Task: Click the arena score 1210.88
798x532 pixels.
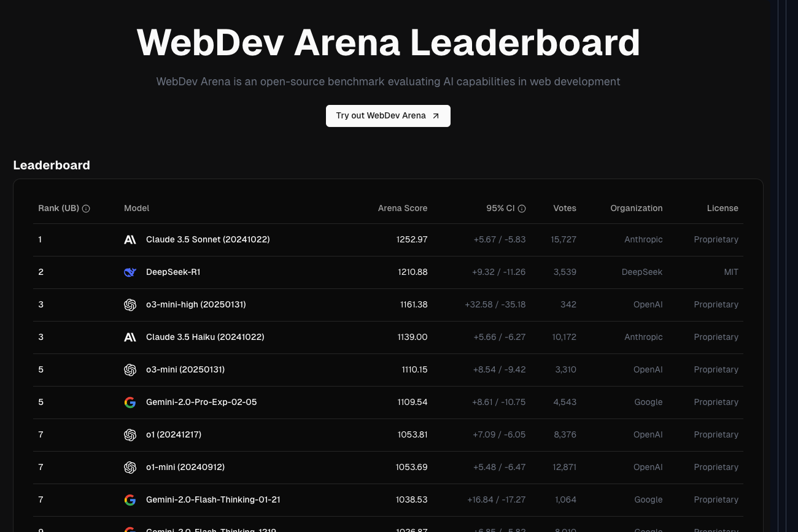Action: tap(413, 272)
